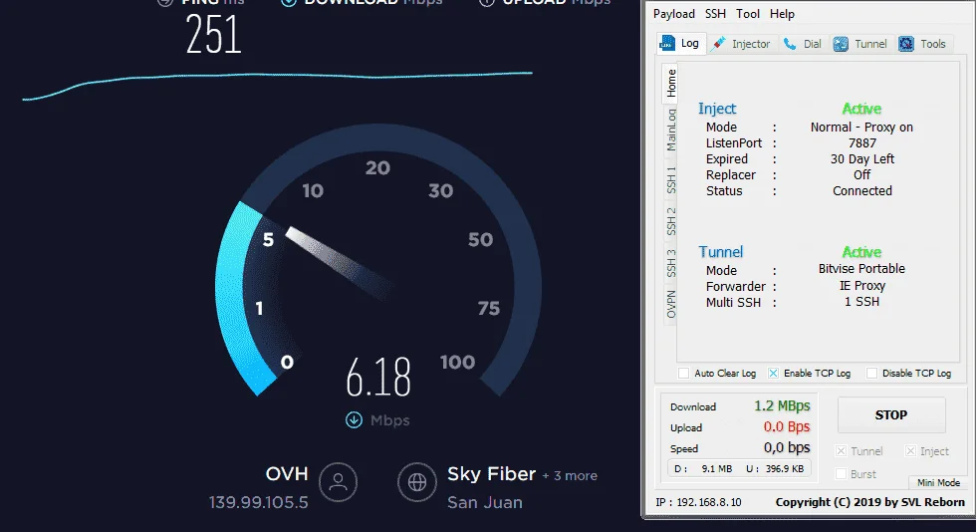Click the ListenPort value 7887
Viewport: 980px width, 532px height.
click(861, 143)
